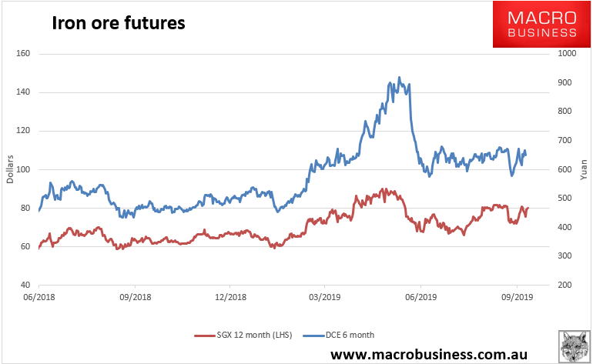This screenshot has width=593, height=364.
Task: Click the Iron ore futures chart title
Action: tap(118, 23)
